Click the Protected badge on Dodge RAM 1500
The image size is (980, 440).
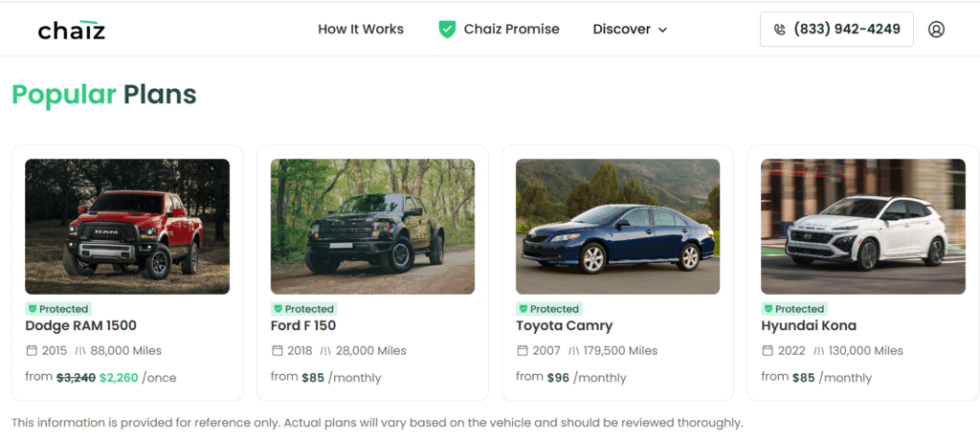coord(58,309)
